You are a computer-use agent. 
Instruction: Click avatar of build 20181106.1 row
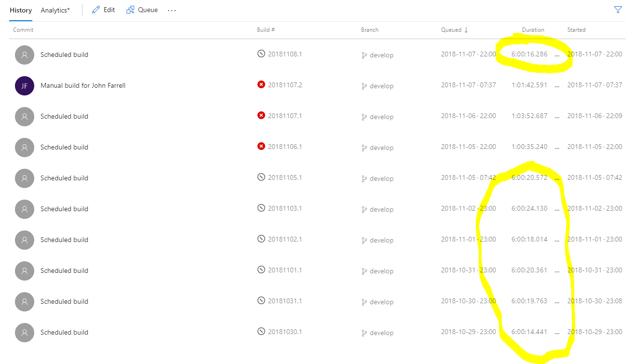25,148
